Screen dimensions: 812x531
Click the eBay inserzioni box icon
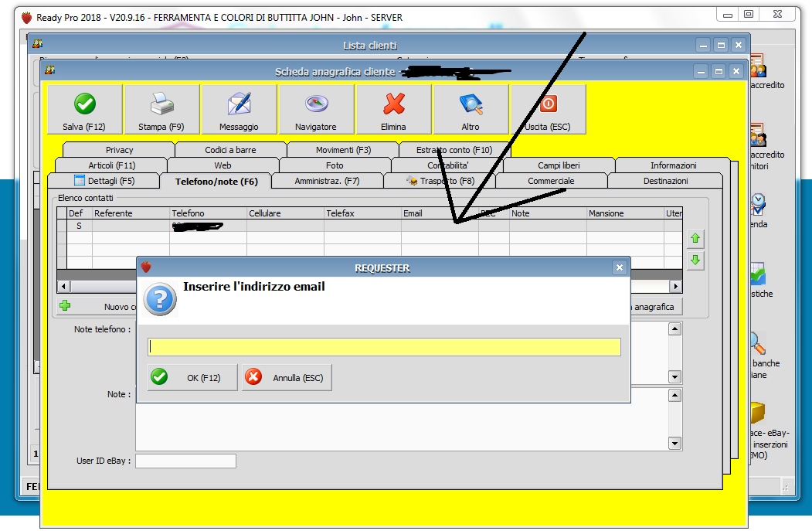[758, 413]
